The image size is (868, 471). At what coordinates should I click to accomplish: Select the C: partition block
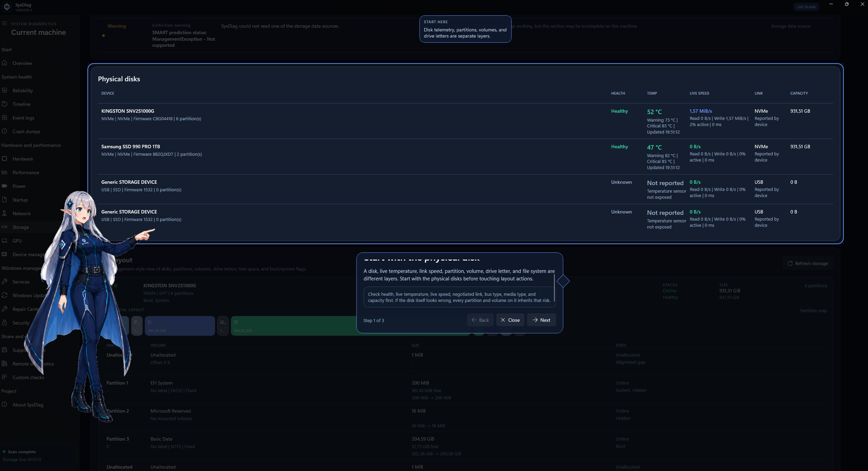(x=180, y=326)
